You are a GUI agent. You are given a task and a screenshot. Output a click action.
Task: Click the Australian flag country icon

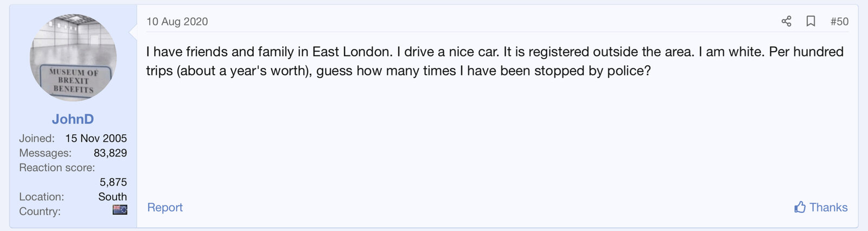pos(120,210)
